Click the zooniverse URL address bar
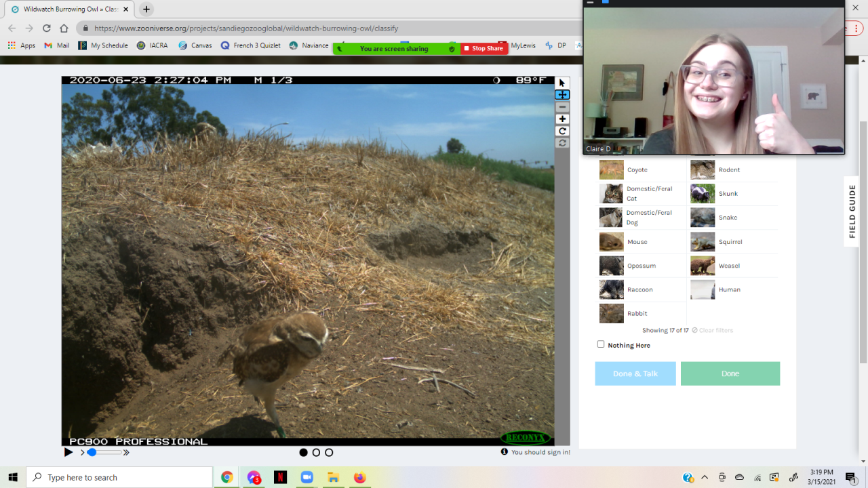Viewport: 868px width, 488px height. coord(325,28)
